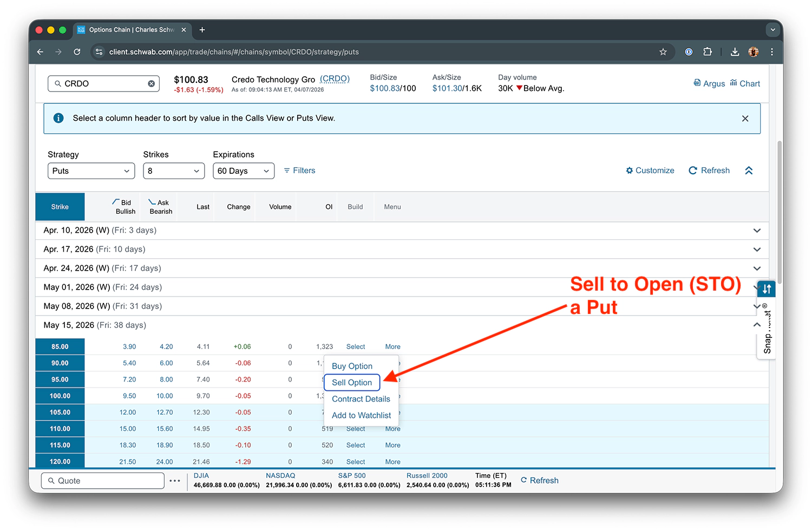
Task: Click the 3.90 bid for 85.00 strike
Action: 129,346
